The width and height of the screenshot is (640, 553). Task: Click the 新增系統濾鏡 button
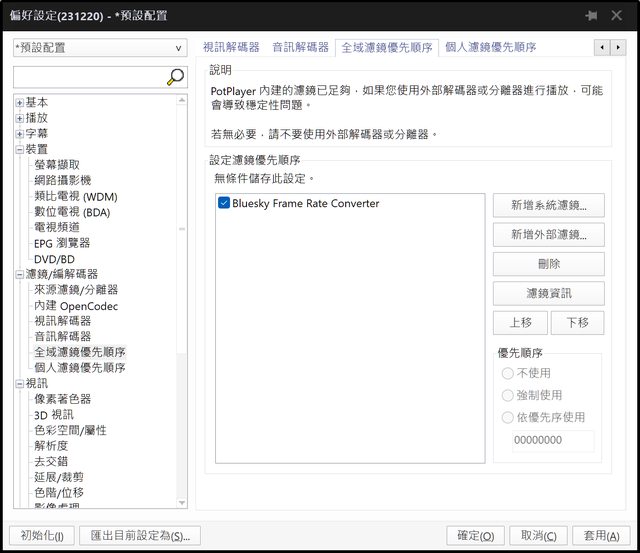tap(548, 206)
